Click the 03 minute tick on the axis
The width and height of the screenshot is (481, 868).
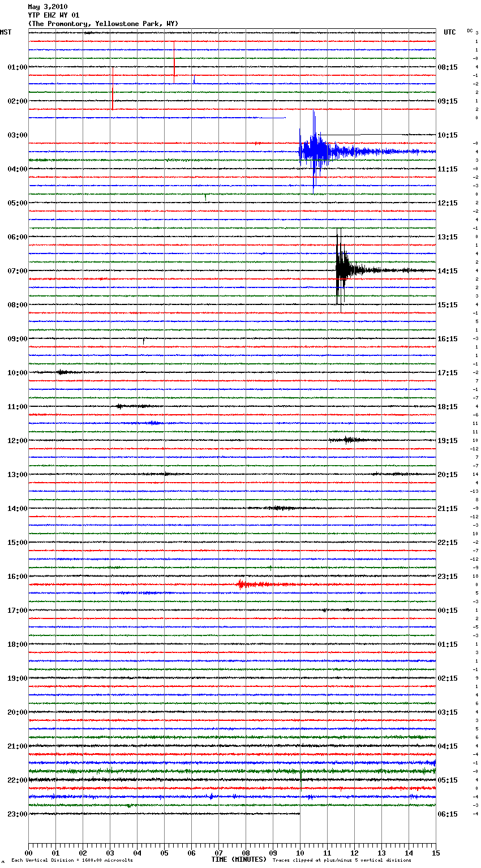(110, 853)
